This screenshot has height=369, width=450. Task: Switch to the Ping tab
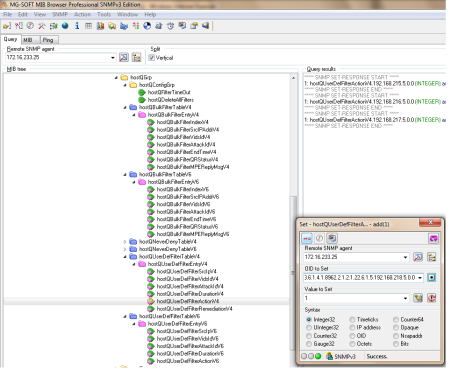(x=48, y=40)
